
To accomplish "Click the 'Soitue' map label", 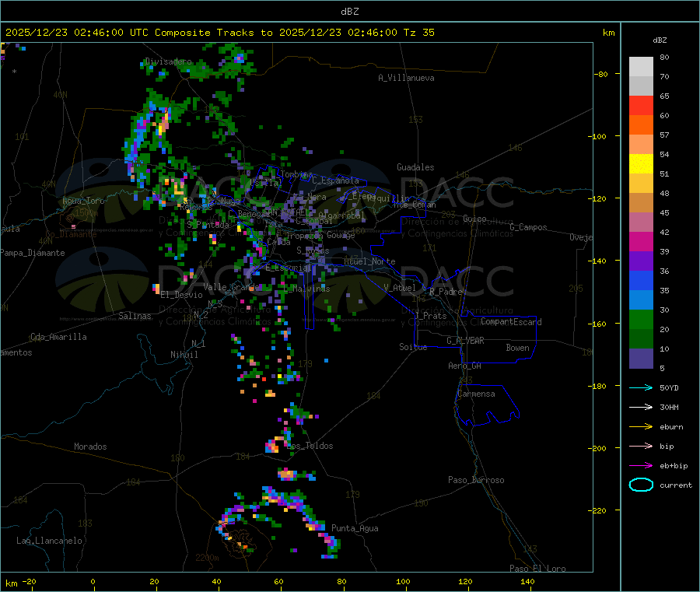I will point(413,347).
